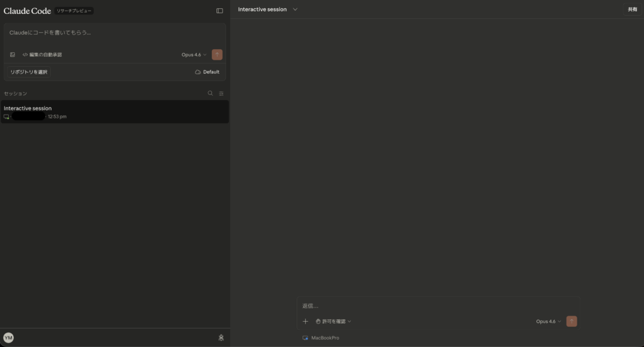The image size is (644, 347).
Task: Expand the Opus 4.6 selector in reply box
Action: click(548, 321)
